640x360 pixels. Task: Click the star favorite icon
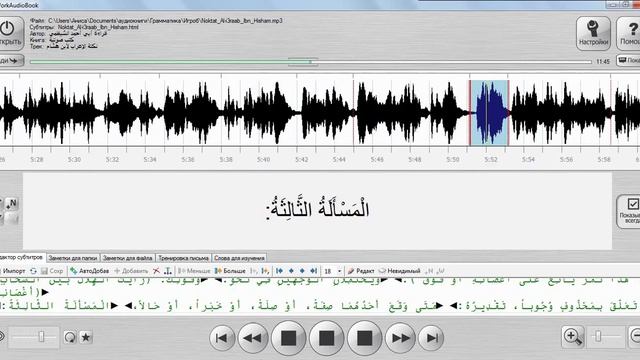coord(86,338)
